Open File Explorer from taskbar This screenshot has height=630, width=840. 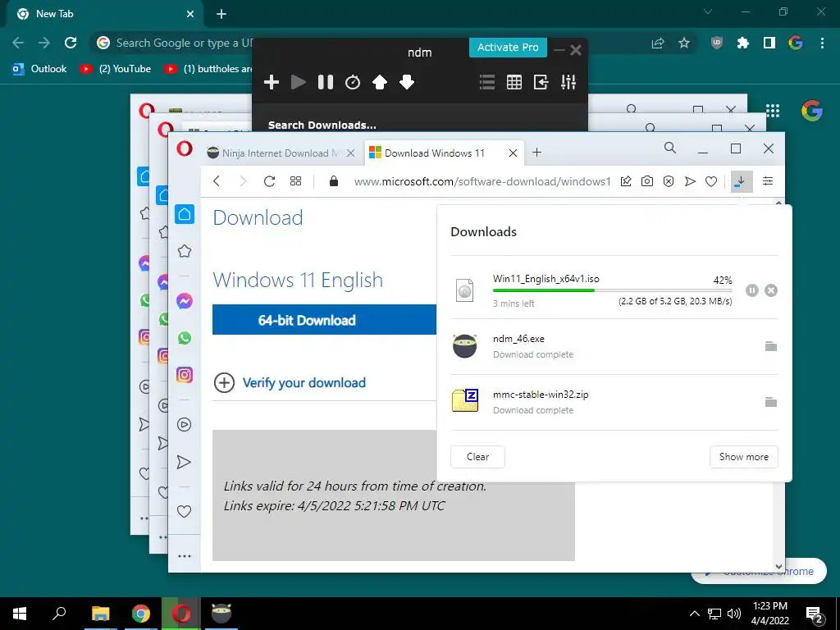pyautogui.click(x=100, y=614)
